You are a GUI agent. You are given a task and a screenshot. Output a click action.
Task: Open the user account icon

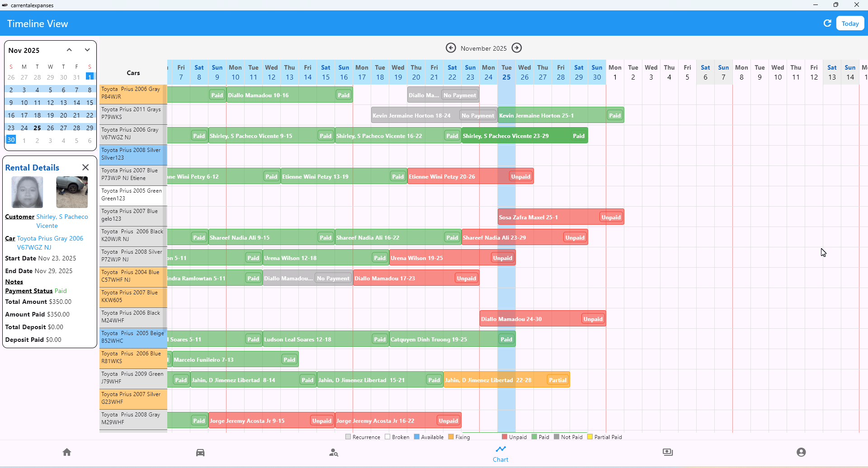point(801,452)
